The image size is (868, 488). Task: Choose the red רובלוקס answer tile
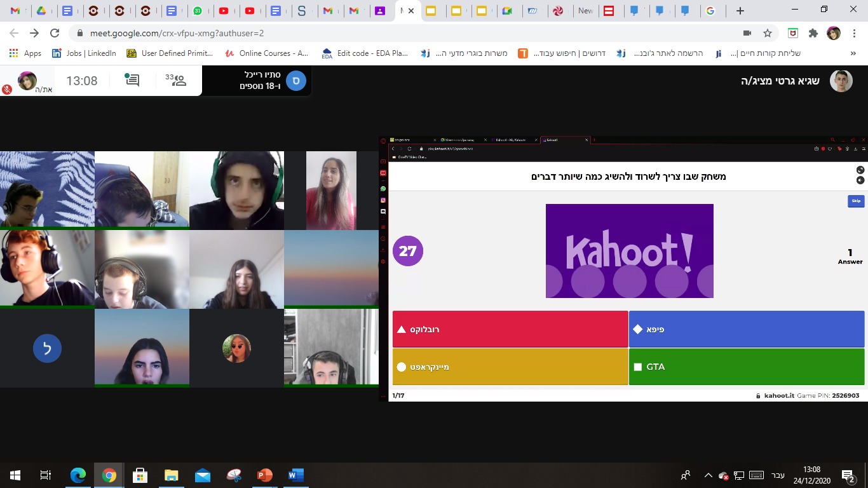pyautogui.click(x=510, y=329)
